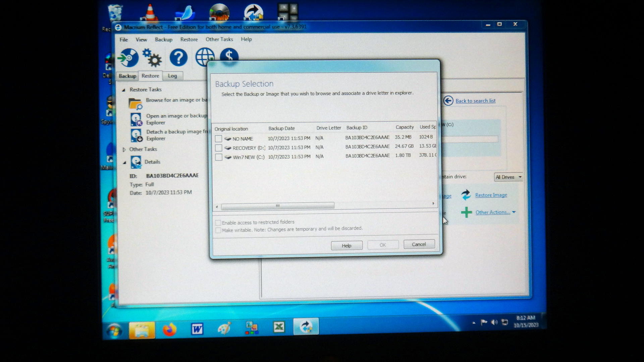Click the horizontal scrollbar thumb in list
Screen dimensions: 644x362
(278, 206)
